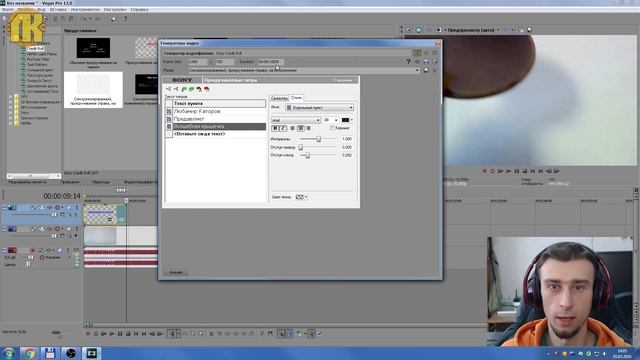Align credit text left
Viewport: 640px width, 360px height.
tap(292, 128)
